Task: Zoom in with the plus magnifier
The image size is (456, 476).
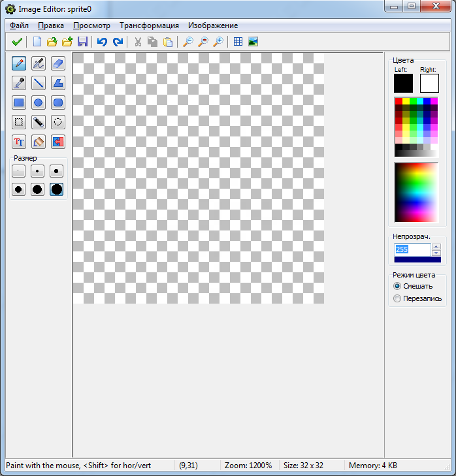Action: (x=218, y=42)
